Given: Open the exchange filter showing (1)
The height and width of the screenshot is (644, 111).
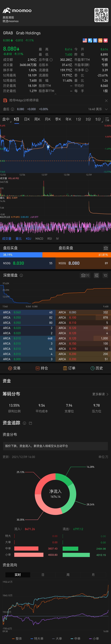Looking at the screenshot, I should [x=85, y=275].
